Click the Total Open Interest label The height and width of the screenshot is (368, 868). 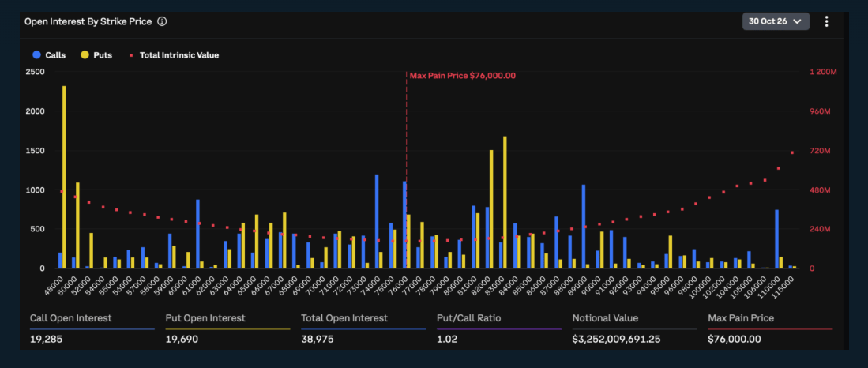tap(344, 318)
